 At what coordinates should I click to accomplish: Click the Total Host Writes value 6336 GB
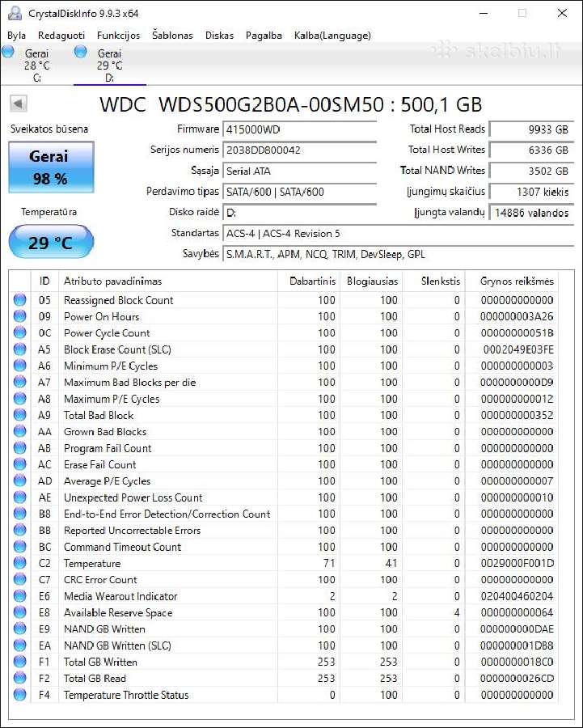pyautogui.click(x=531, y=150)
